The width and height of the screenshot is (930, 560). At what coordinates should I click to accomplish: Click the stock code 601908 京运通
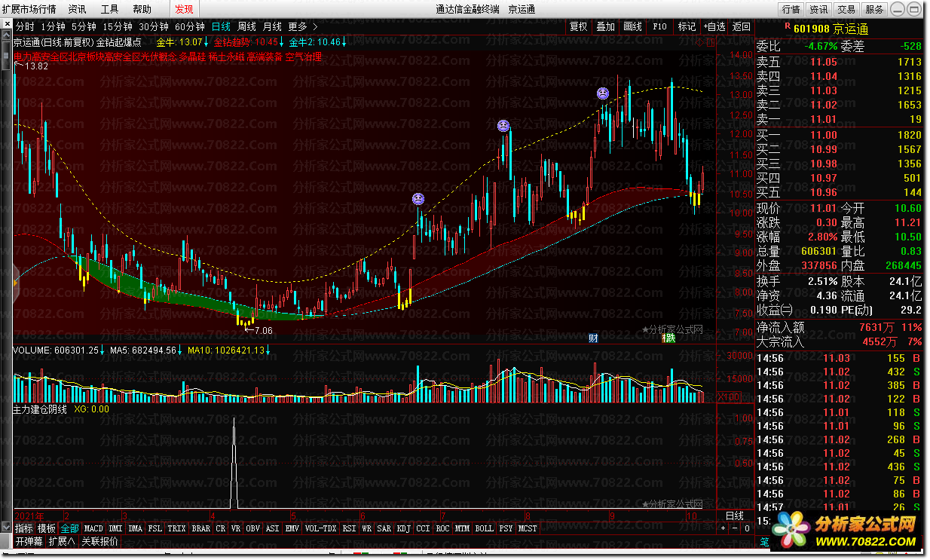point(831,29)
